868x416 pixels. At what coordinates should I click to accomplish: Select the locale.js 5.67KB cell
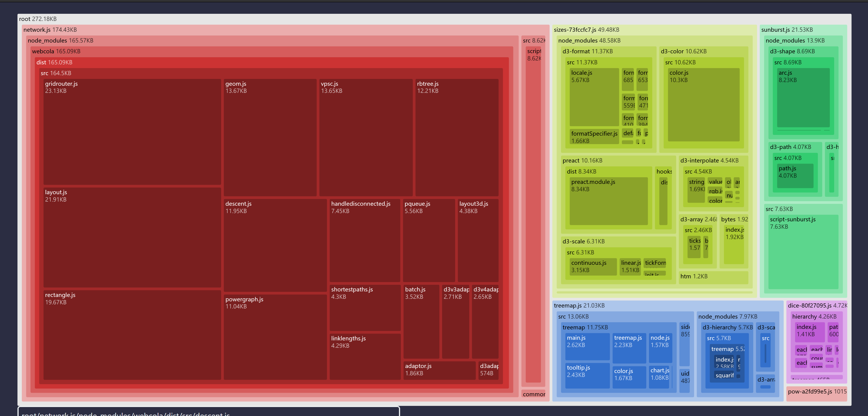click(594, 97)
